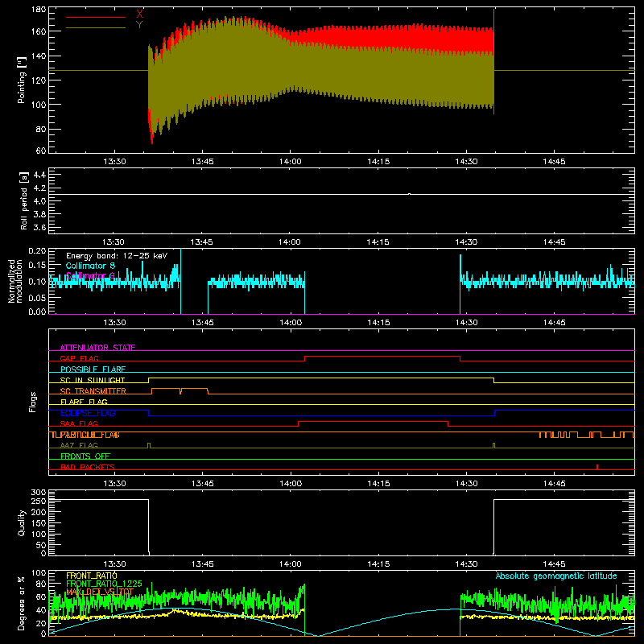Select the ECLIPSE_FLAG label

[x=88, y=413]
